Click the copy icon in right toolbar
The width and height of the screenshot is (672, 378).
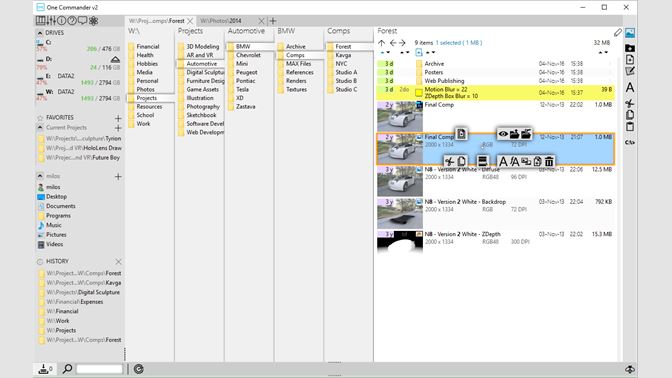pos(630,115)
